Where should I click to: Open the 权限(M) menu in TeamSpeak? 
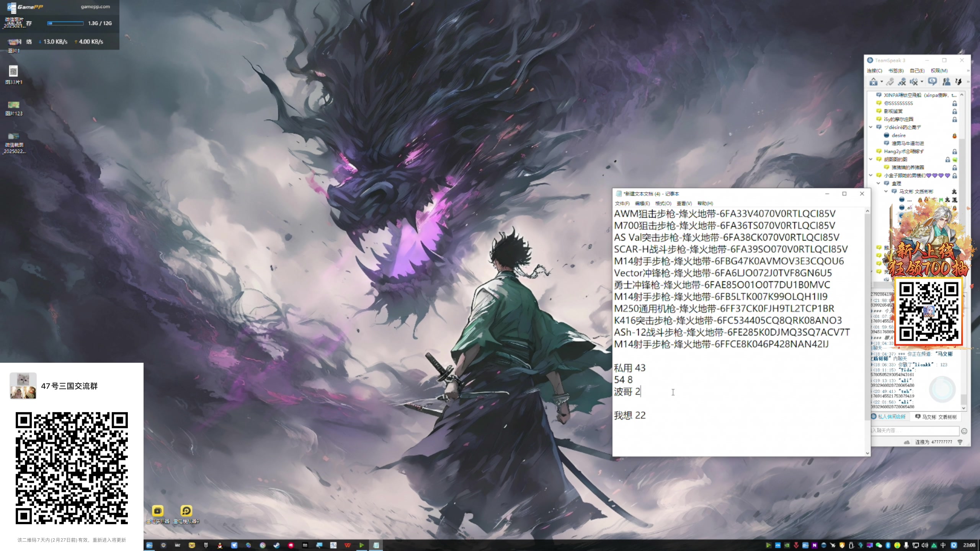(x=939, y=70)
